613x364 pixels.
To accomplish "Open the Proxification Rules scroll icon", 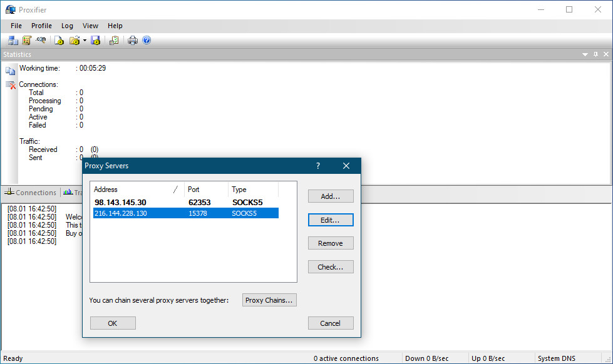I will coord(26,40).
